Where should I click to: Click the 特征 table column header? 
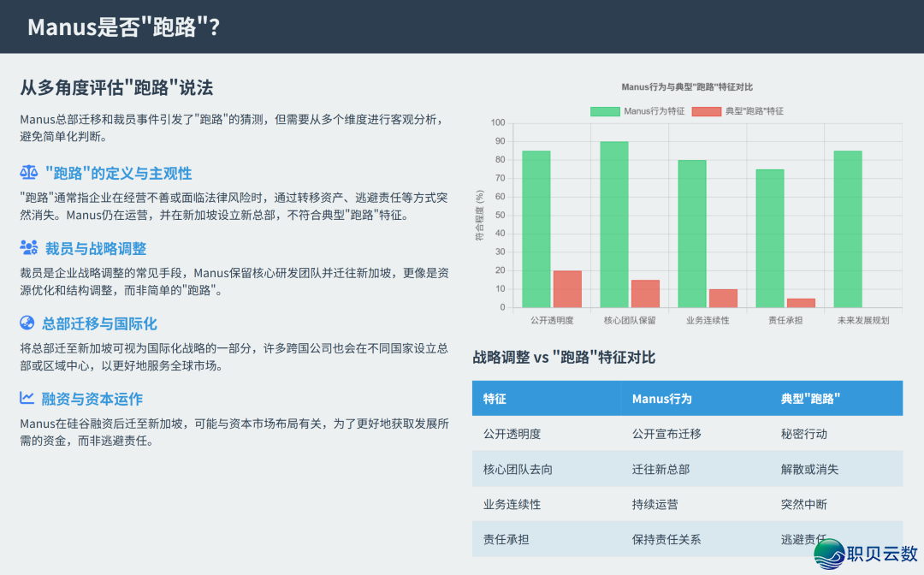[495, 399]
